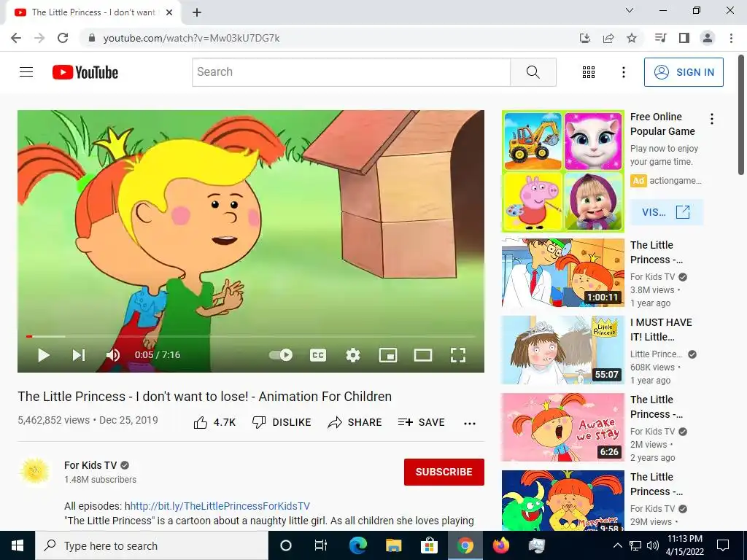The image size is (747, 560).
Task: Open the 6:26 Awake we stay thumbnail
Action: point(562,427)
